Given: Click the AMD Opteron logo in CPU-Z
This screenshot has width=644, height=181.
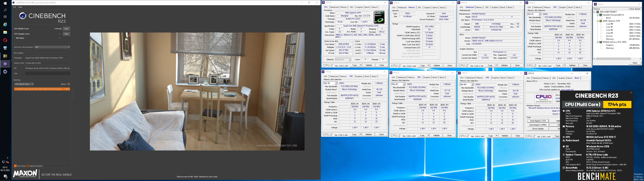Looking at the screenshot, I should (379, 17).
